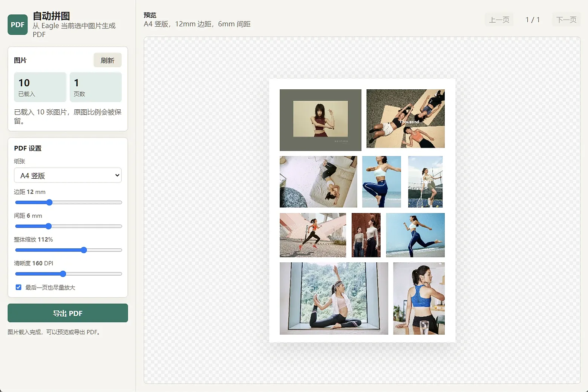Select the woman lying on bed thumbnail
The width and height of the screenshot is (588, 392).
click(x=318, y=182)
